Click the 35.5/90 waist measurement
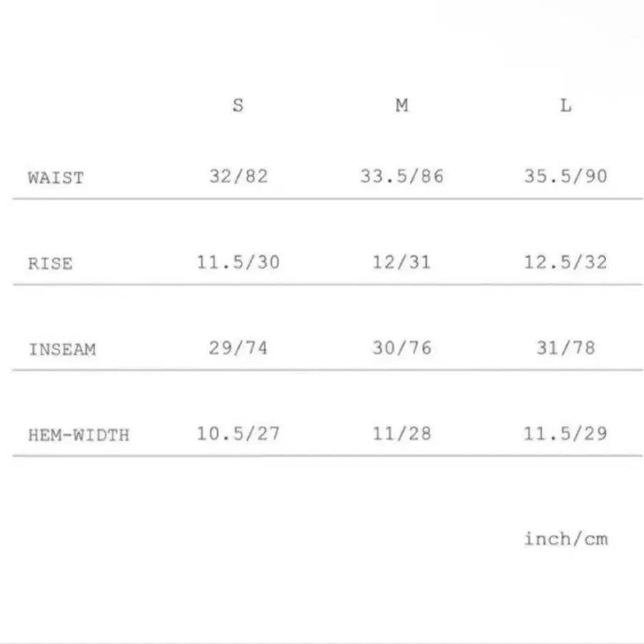This screenshot has height=644, width=644. pos(565,176)
